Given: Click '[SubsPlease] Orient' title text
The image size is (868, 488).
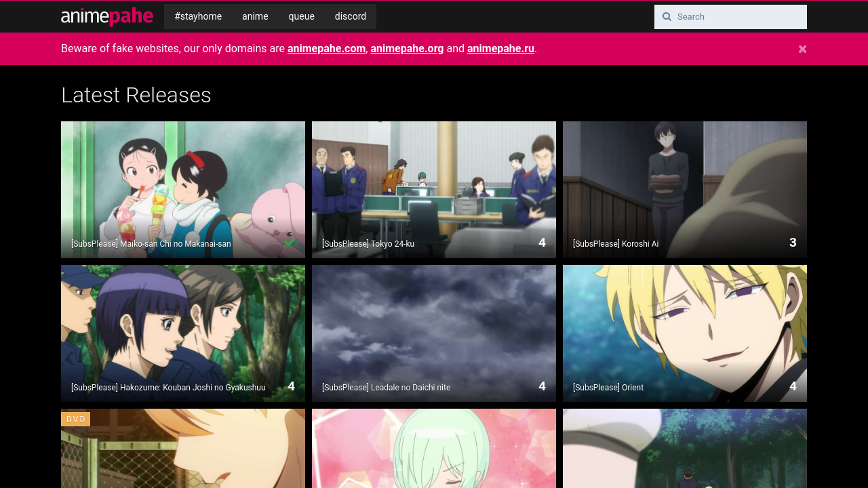Looking at the screenshot, I should 608,388.
